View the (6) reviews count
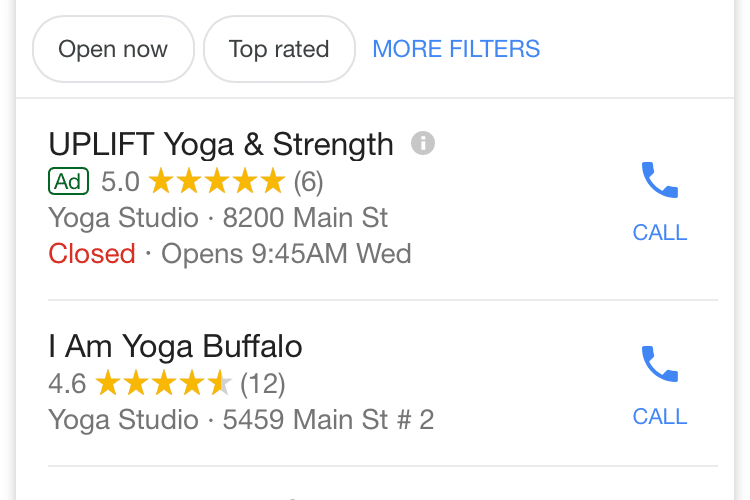The height and width of the screenshot is (500, 750). coord(309,182)
